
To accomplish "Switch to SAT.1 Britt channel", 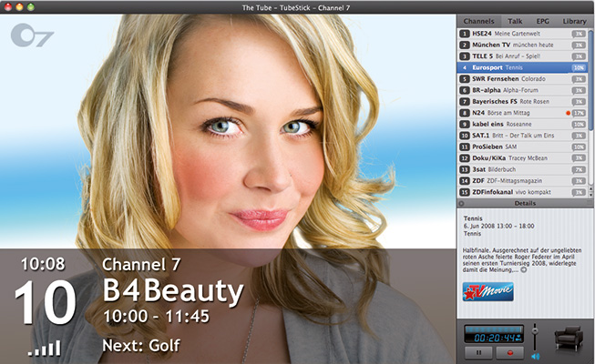I will pos(522,136).
